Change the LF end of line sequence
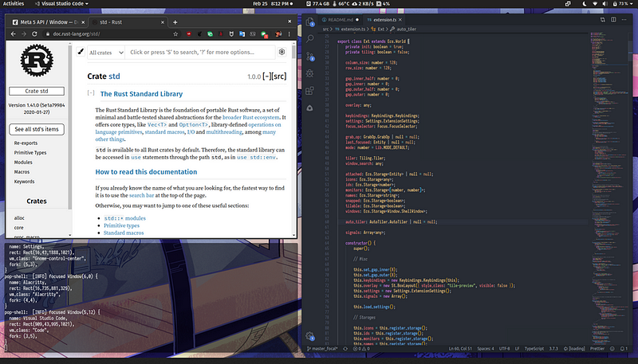This screenshot has height=364, width=638. (x=517, y=349)
